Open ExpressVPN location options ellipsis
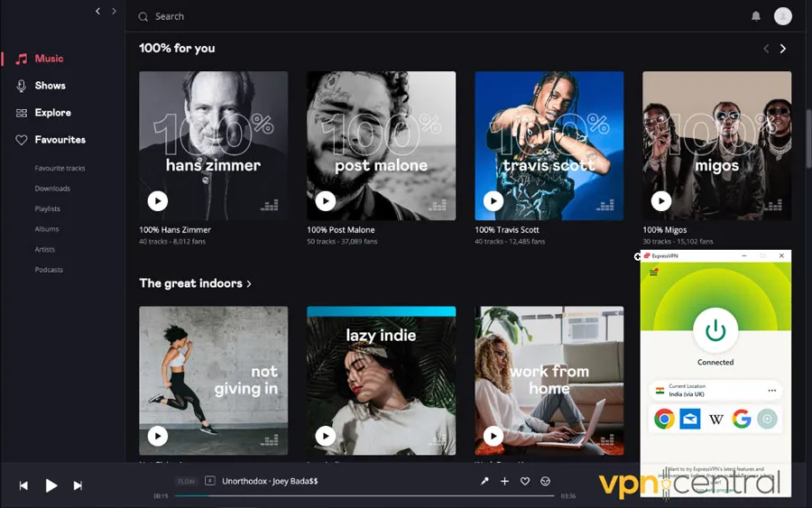 pyautogui.click(x=771, y=391)
